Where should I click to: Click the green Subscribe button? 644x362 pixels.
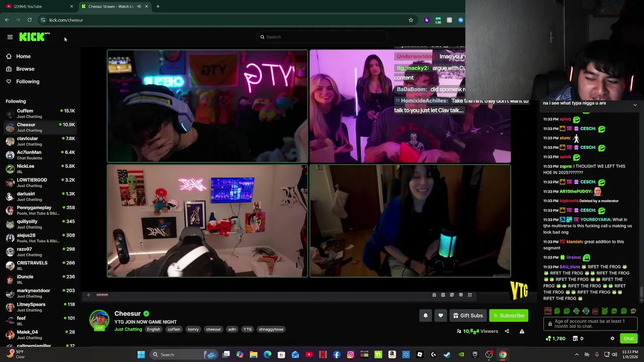pos(509,316)
